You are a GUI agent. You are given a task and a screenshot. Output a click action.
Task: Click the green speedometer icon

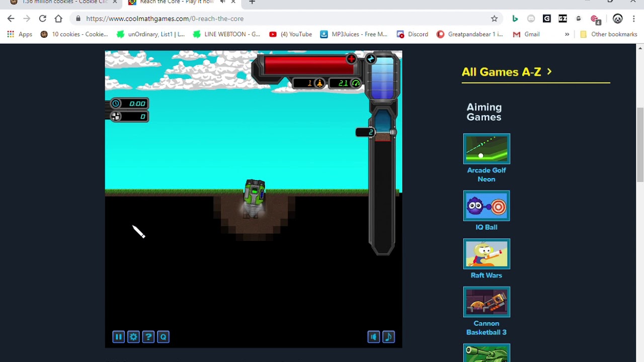click(356, 83)
